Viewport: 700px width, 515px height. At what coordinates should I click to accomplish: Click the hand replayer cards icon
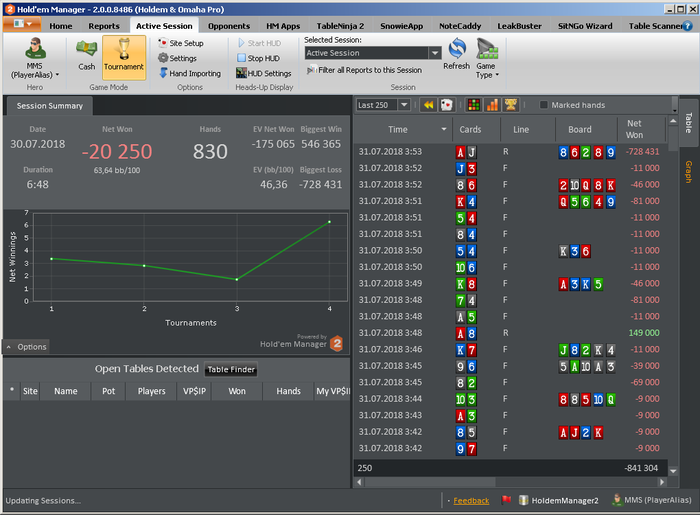(x=446, y=105)
